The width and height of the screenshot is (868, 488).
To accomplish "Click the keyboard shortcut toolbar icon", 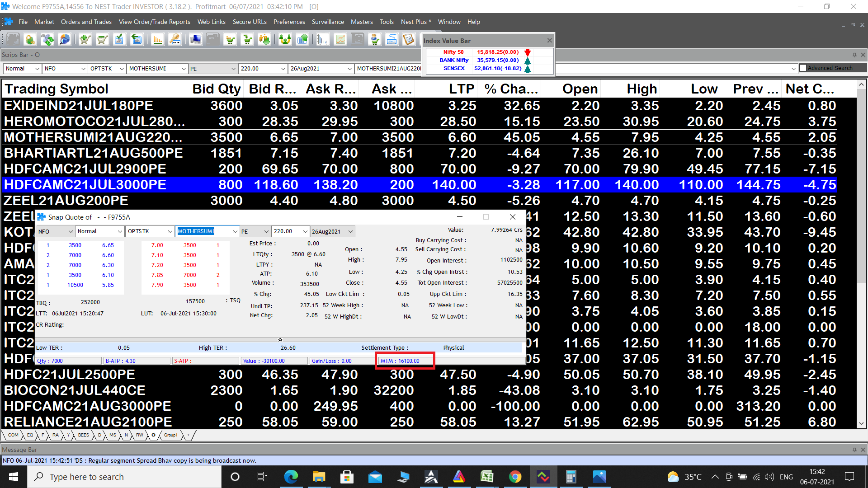I will (392, 40).
